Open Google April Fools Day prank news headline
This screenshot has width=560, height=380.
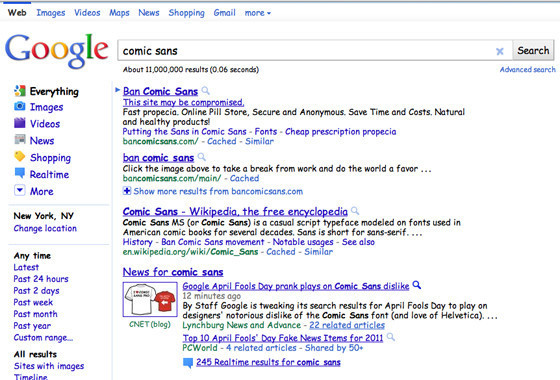(296, 286)
